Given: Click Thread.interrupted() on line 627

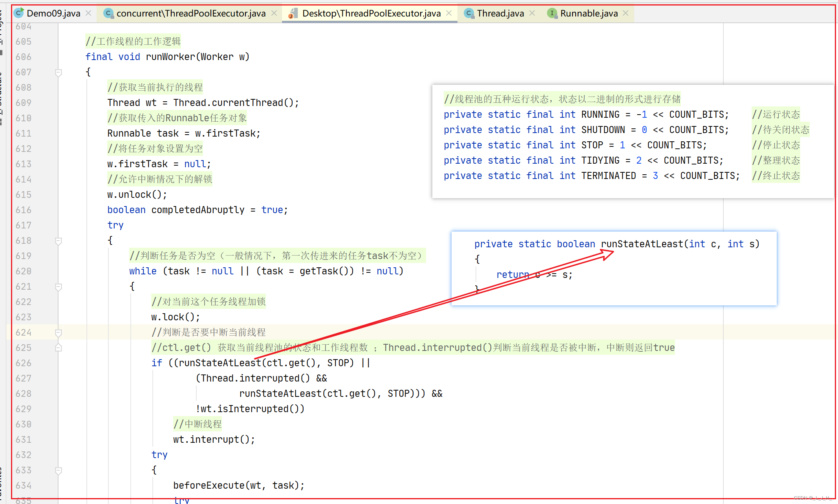Looking at the screenshot, I should (255, 378).
